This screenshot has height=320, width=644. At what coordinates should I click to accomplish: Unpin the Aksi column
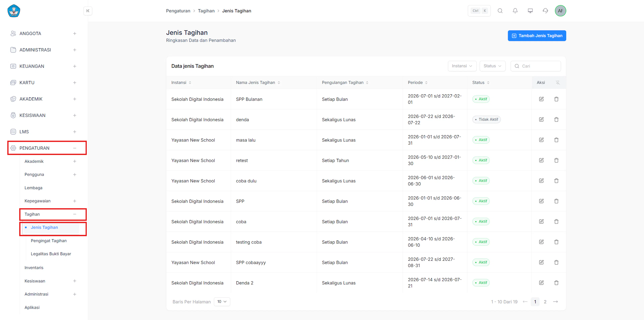(x=558, y=83)
